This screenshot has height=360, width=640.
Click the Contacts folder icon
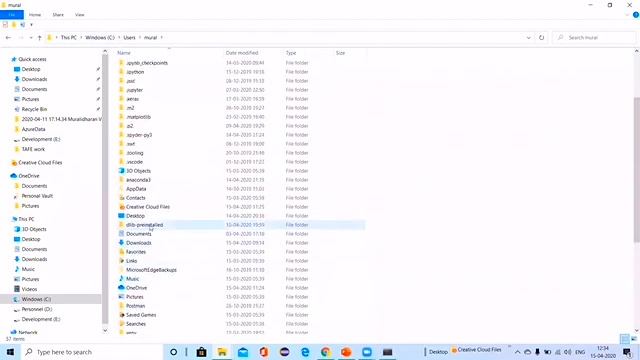click(121, 198)
